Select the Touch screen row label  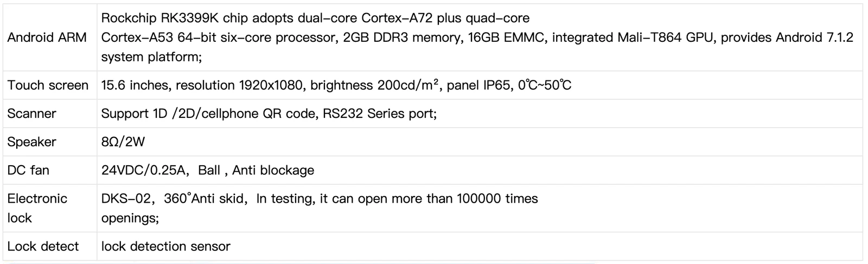pyautogui.click(x=48, y=85)
